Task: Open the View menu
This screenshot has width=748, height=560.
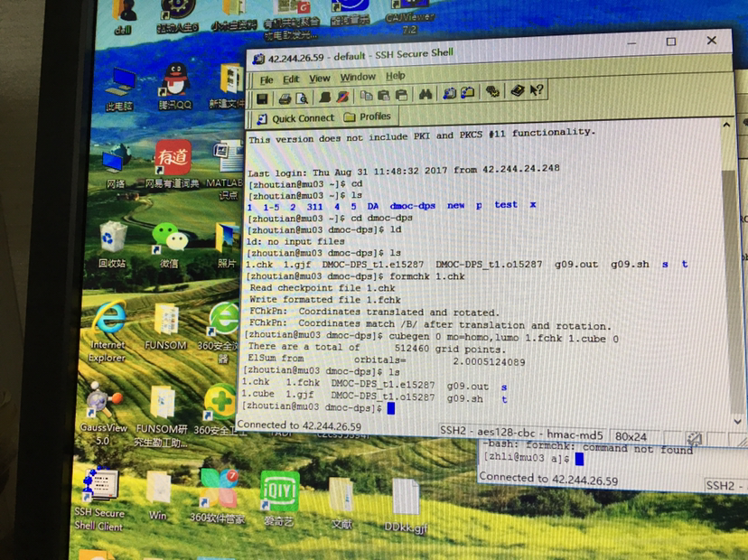Action: pos(319,79)
